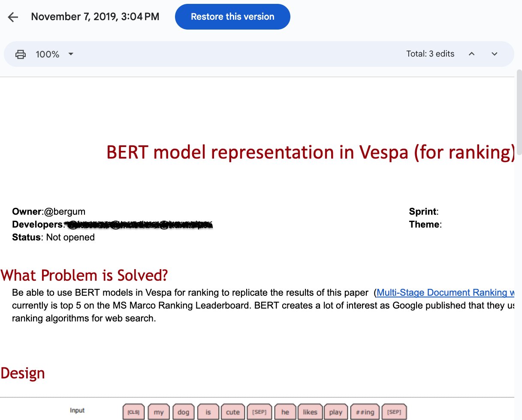Click the cute token box
The image size is (522, 420).
(233, 412)
